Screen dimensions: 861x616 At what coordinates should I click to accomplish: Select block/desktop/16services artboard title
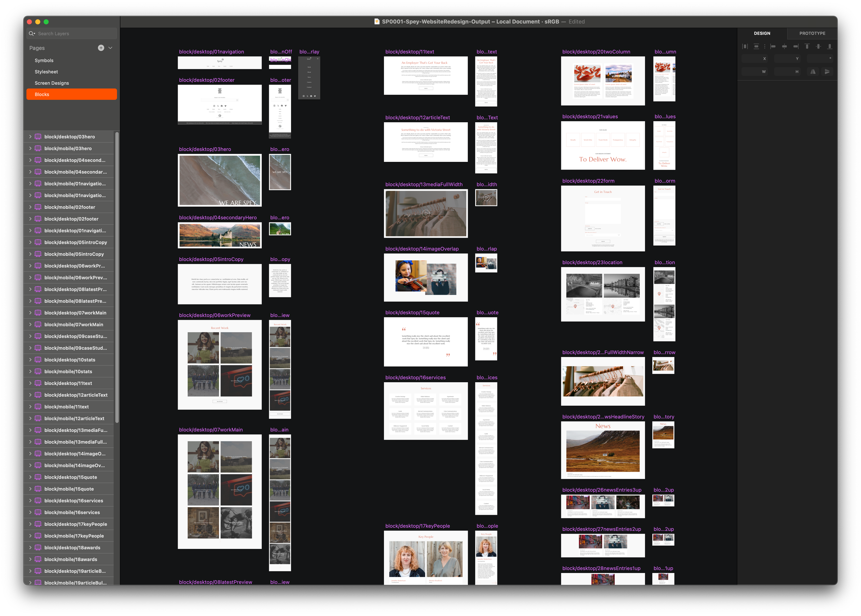415,377
